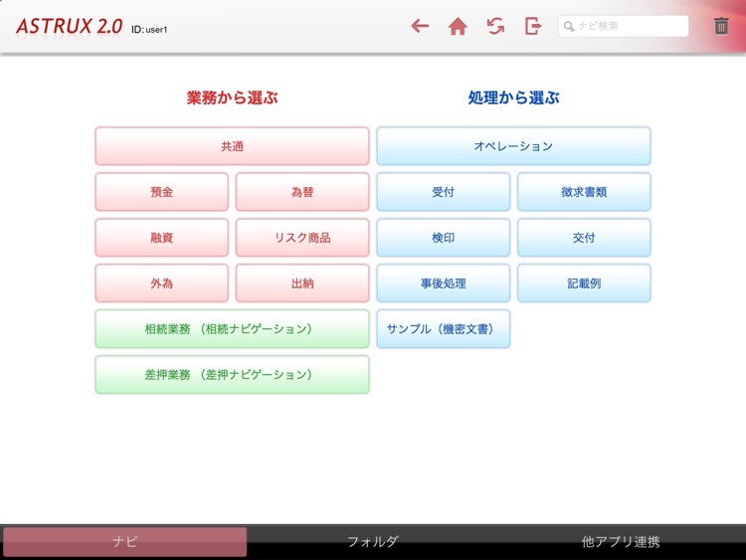Switch to the フォルダ tab

tap(372, 542)
